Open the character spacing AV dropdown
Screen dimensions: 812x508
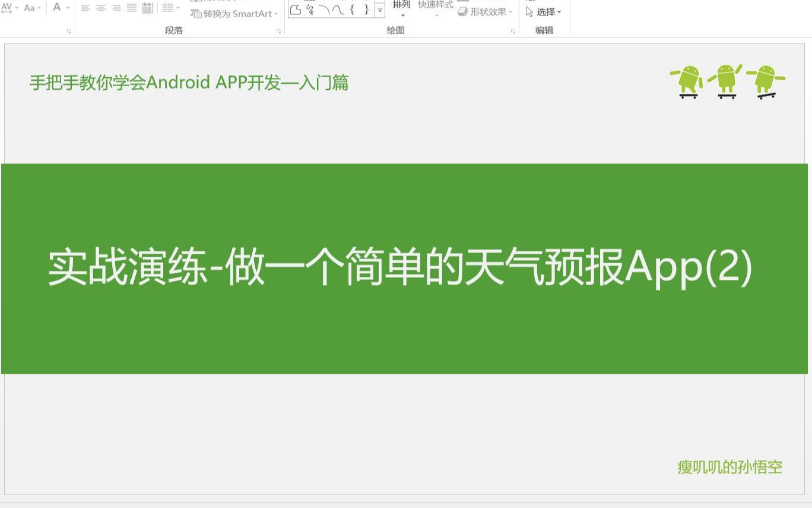click(x=9, y=8)
